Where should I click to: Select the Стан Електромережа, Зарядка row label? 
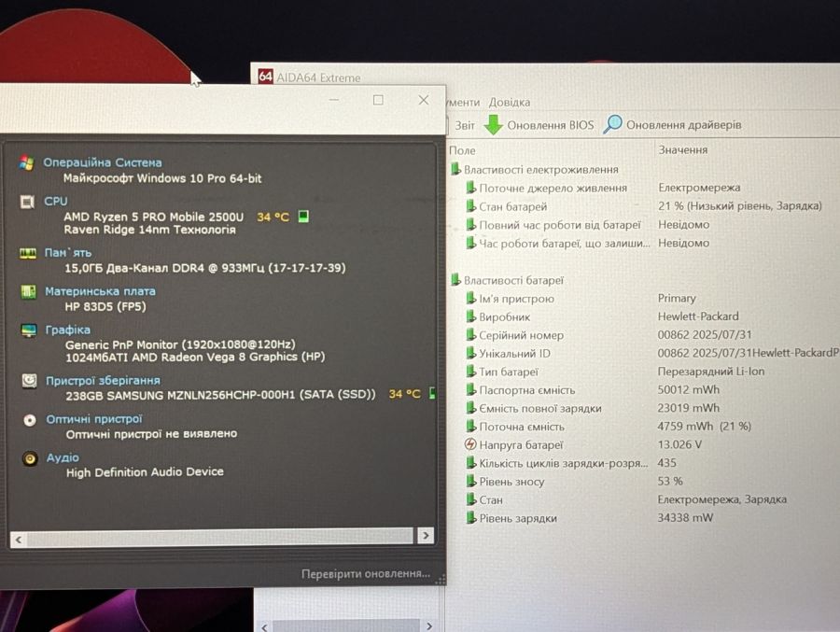[x=491, y=499]
